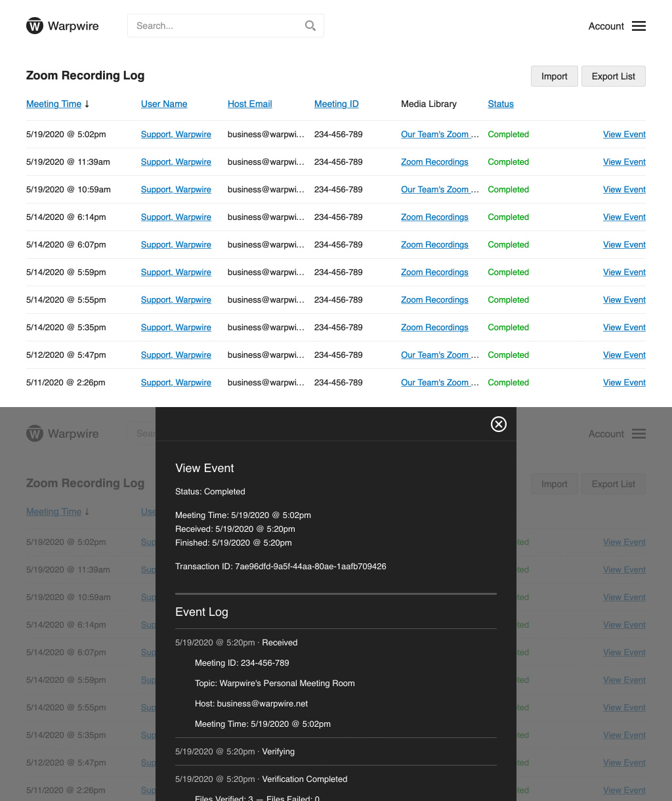Click the "Finished: 5/19/2020 @ 5:20pm" line
Viewport: 672px width, 801px height.
[234, 542]
